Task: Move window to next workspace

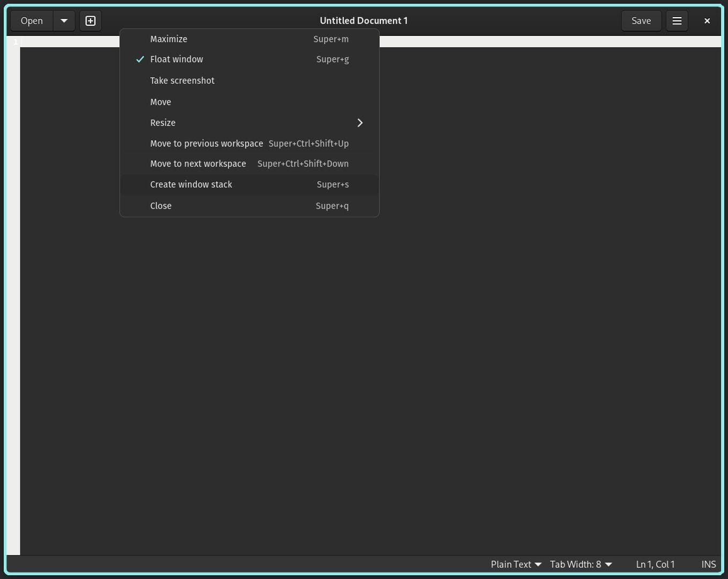Action: (198, 164)
